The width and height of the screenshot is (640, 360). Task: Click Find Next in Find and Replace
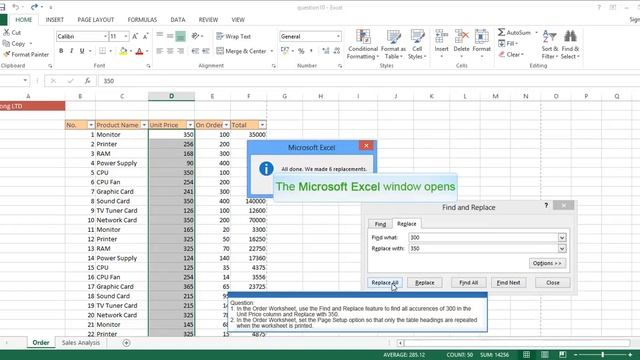[x=508, y=282]
